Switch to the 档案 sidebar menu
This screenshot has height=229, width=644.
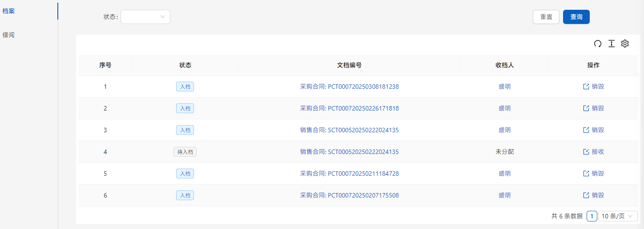pos(9,11)
